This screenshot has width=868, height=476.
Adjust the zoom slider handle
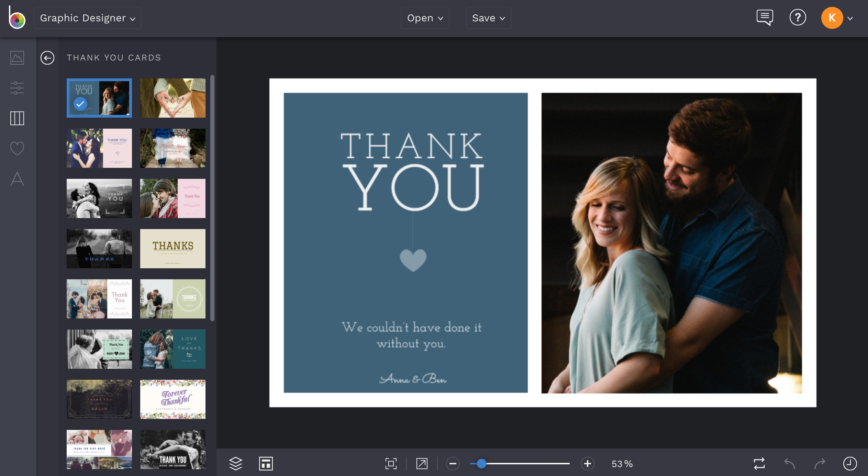tap(482, 464)
